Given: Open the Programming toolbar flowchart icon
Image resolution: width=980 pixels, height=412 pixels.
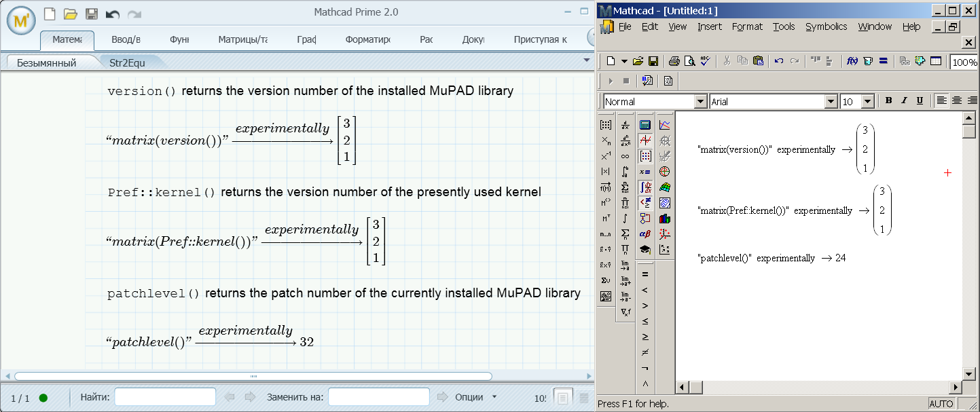Looking at the screenshot, I should pyautogui.click(x=645, y=219).
